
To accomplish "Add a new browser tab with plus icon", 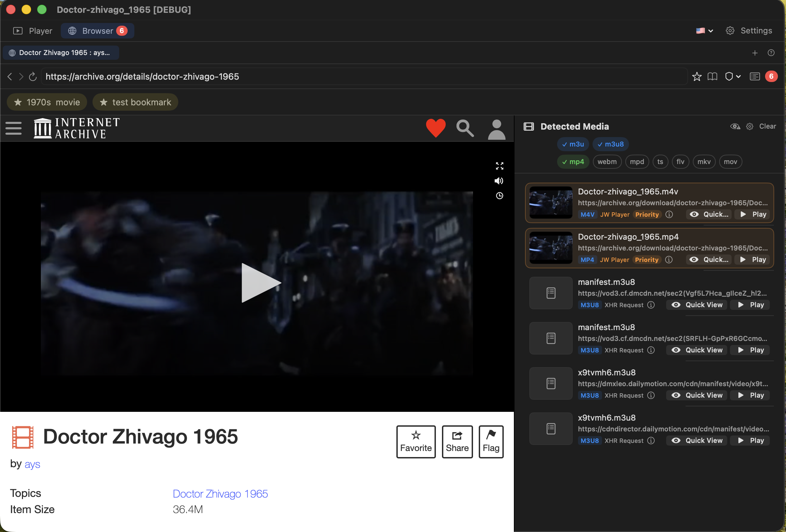I will 755,53.
